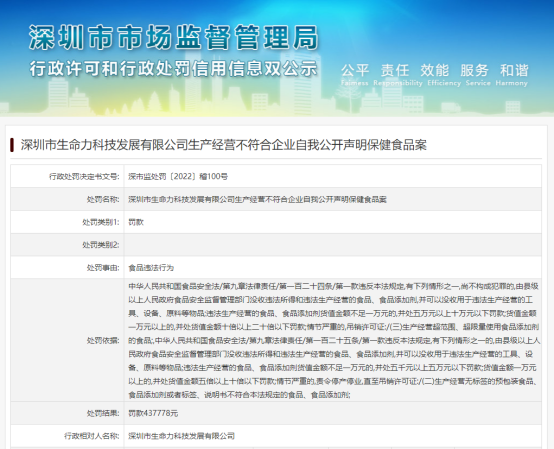Click the 处罚结果 label
Image resolution: width=554 pixels, height=449 pixels.
[x=103, y=413]
